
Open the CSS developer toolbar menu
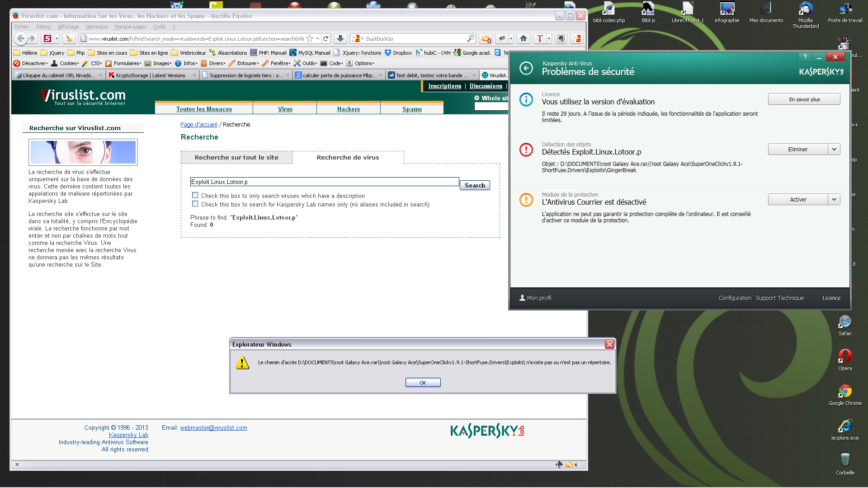pos(92,63)
